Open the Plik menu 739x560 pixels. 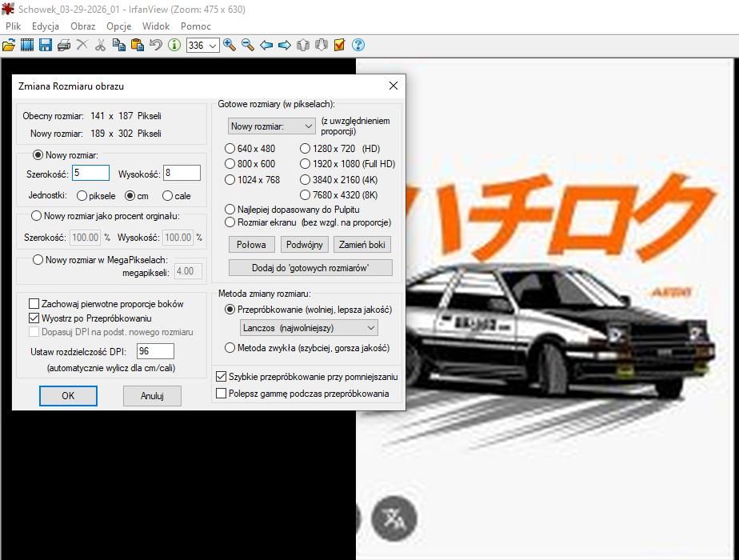click(x=13, y=26)
